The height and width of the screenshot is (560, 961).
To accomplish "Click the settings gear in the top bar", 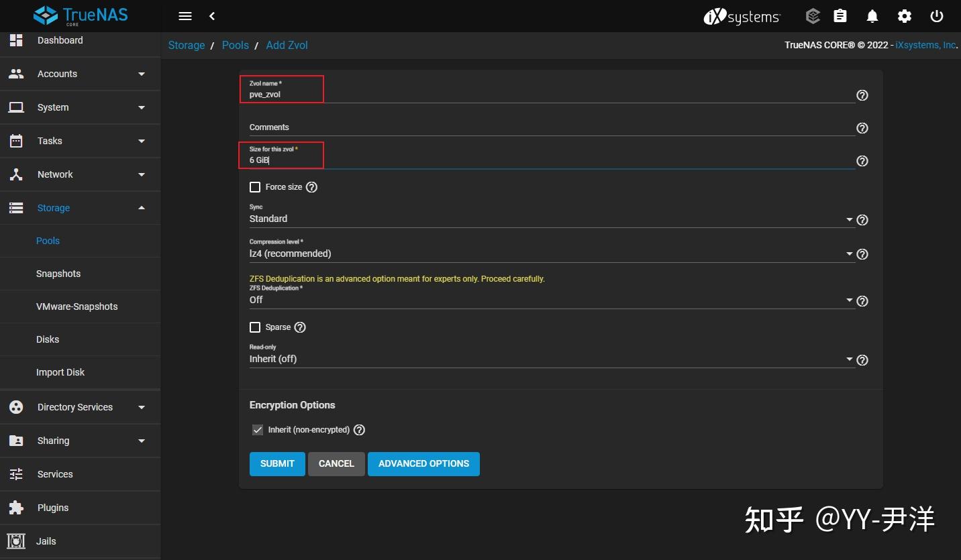I will pos(904,16).
